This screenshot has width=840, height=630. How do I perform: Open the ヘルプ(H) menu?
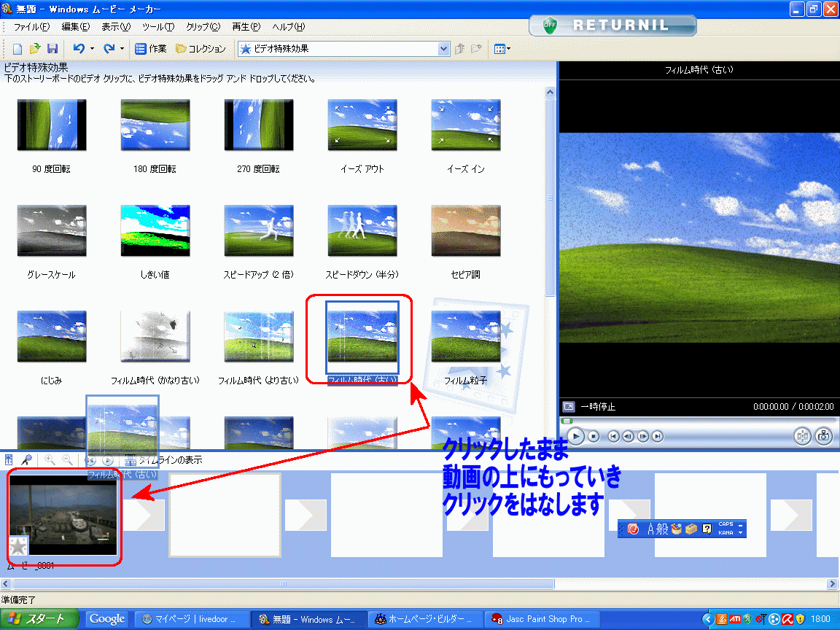pyautogui.click(x=288, y=27)
